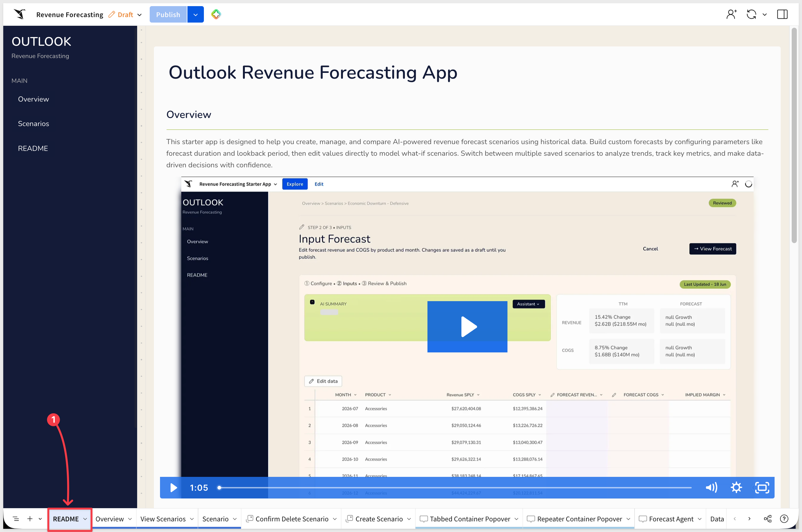Click the Draft pencil icon

pyautogui.click(x=112, y=15)
